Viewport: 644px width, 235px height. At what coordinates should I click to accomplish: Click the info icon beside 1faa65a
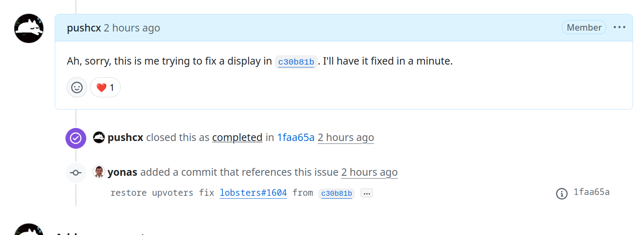tap(562, 194)
